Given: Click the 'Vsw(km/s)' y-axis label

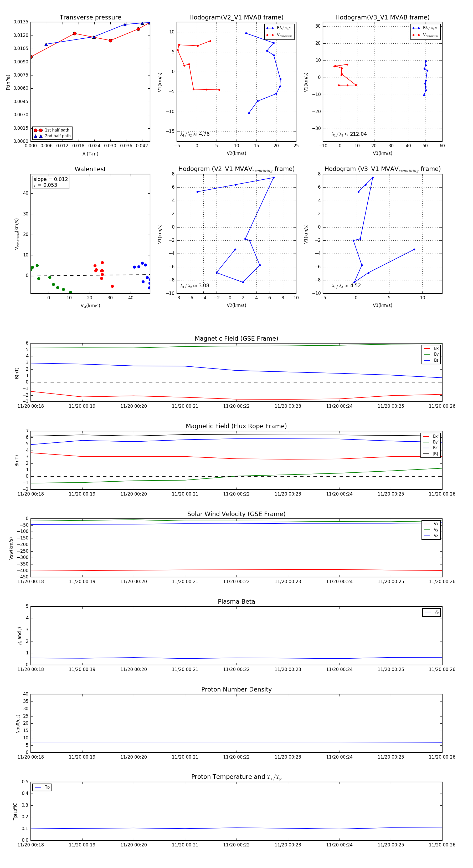Looking at the screenshot, I should (x=11, y=549).
